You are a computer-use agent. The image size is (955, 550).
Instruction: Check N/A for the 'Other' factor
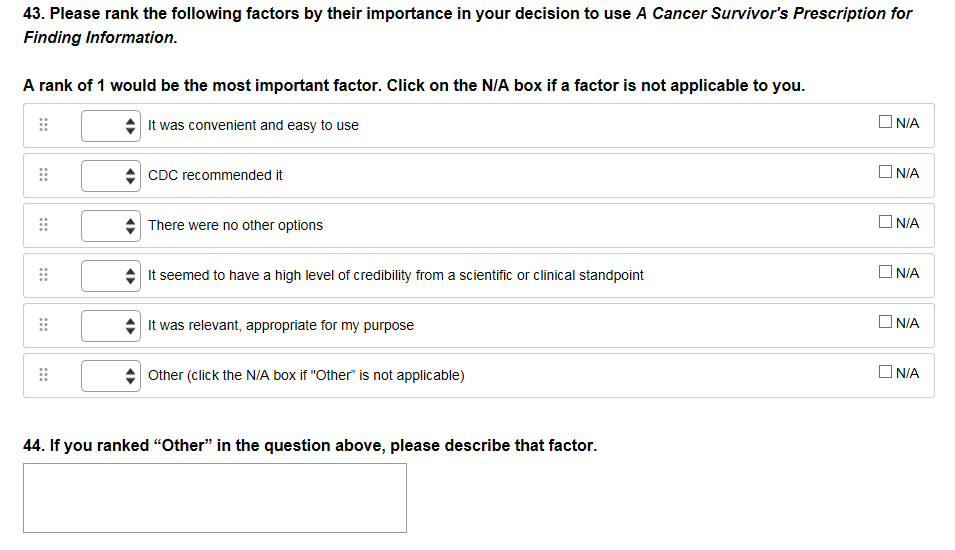coord(885,373)
